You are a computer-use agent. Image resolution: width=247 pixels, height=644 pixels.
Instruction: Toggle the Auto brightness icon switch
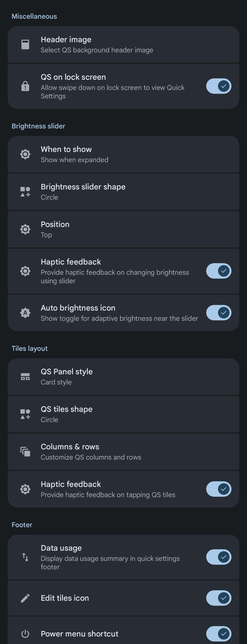(219, 313)
